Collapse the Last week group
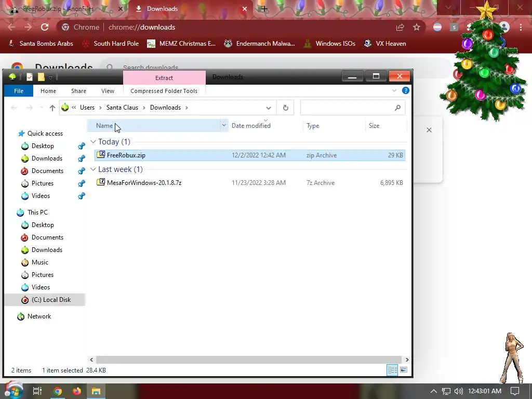The height and width of the screenshot is (399, 532). point(94,169)
